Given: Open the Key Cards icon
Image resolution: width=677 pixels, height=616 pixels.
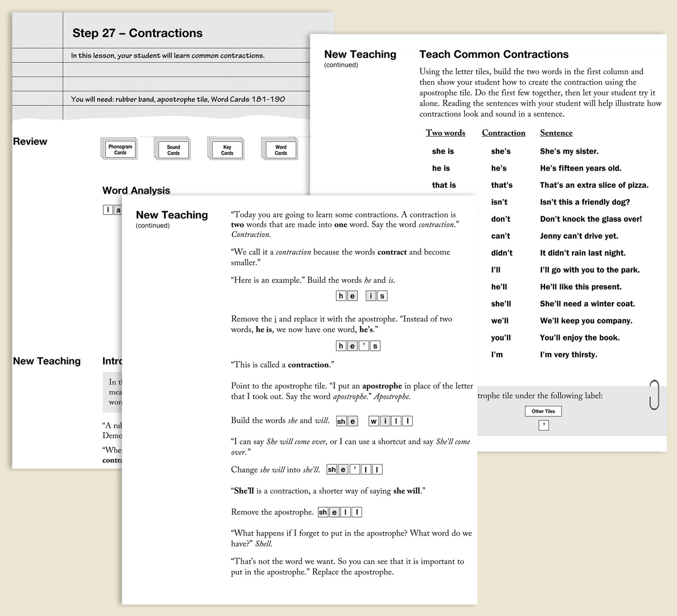Looking at the screenshot, I should 227,150.
